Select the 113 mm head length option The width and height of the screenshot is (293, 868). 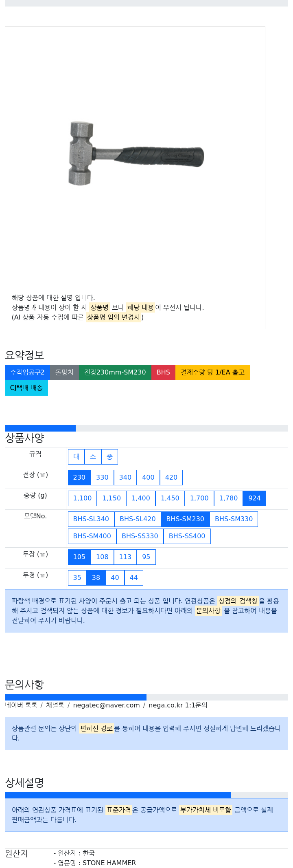click(125, 557)
